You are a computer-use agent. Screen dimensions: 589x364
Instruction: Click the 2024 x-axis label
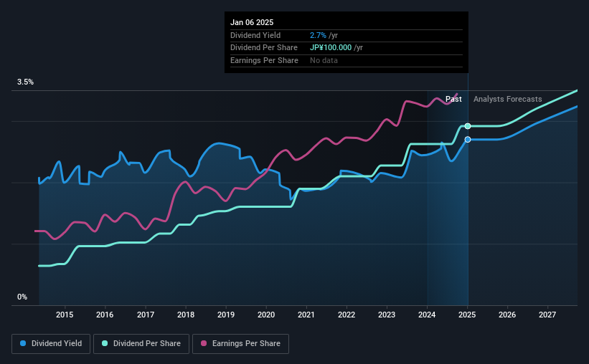[x=427, y=315]
